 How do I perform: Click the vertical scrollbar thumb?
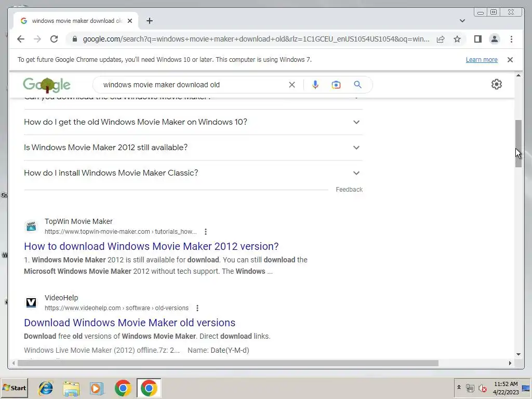pos(518,143)
